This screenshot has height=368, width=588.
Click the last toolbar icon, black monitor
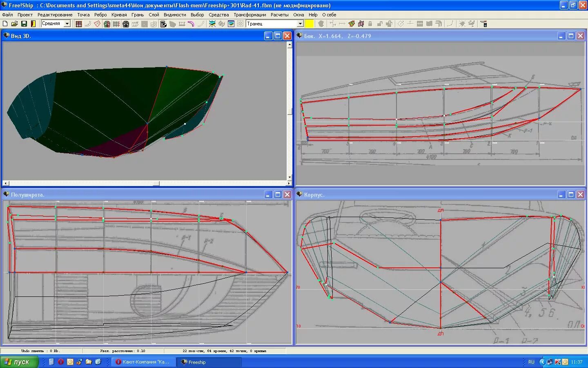483,24
